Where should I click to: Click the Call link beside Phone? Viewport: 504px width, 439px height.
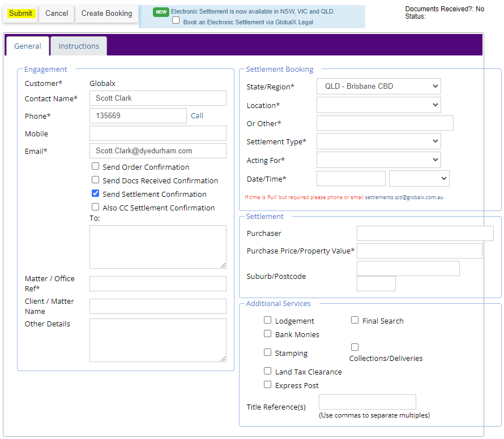(197, 115)
